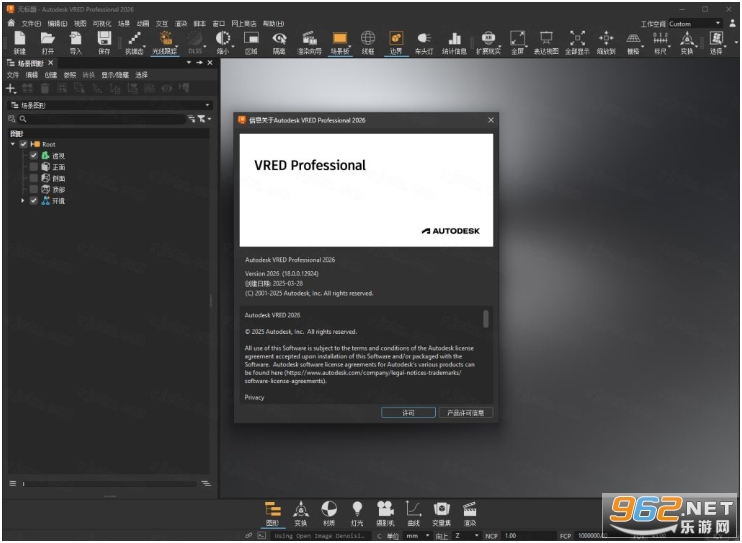The image size is (742, 543).
Task: Click the scenegraph search input field
Action: [104, 119]
